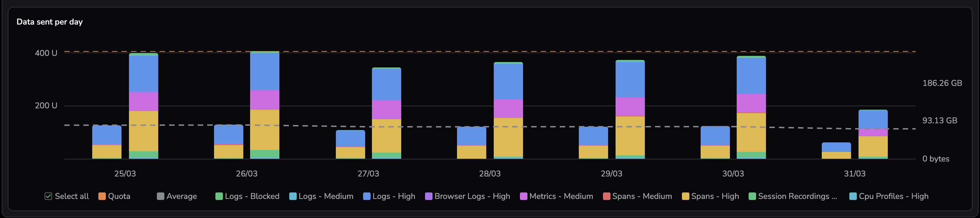Click the Average legend gray square
Image resolution: width=980 pixels, height=218 pixels.
click(161, 196)
